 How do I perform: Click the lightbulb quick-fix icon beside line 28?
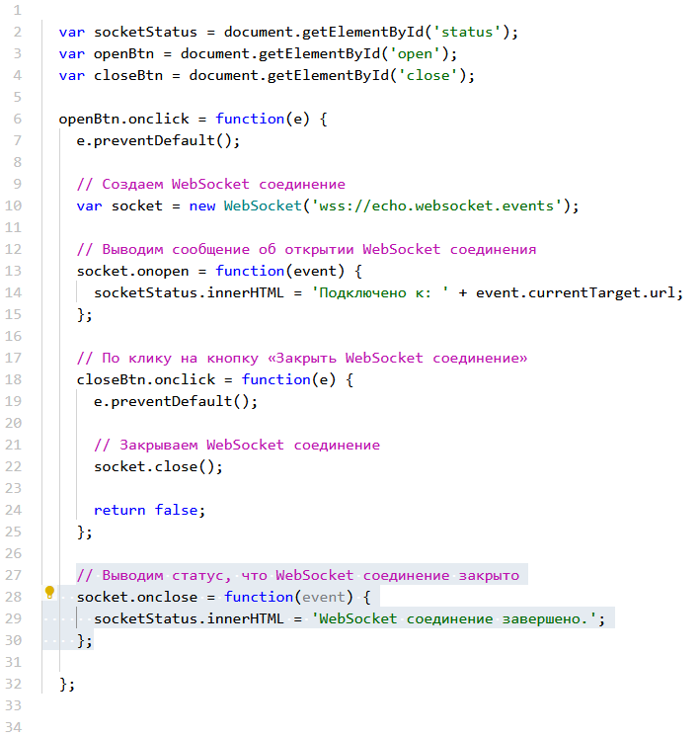tap(49, 593)
